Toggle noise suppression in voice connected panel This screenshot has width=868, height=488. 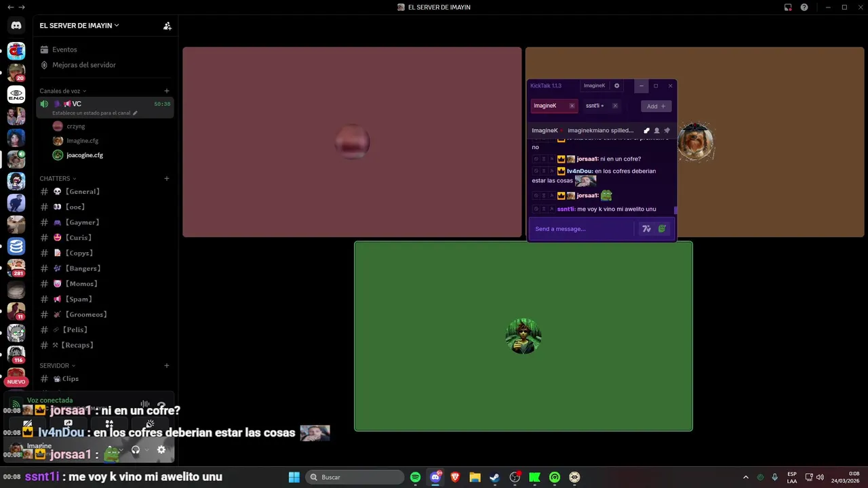click(144, 404)
